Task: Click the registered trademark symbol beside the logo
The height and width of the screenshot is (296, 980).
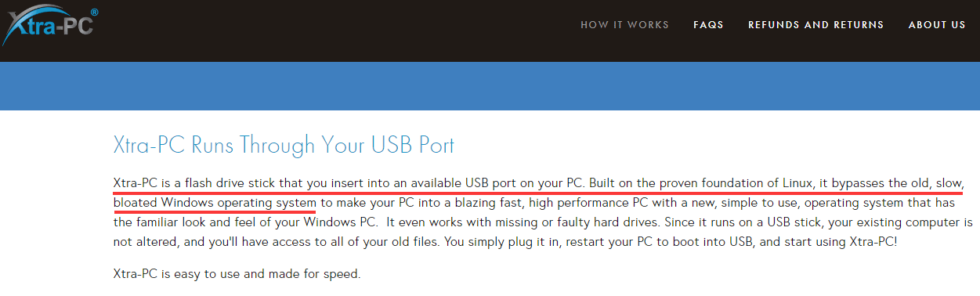Action: [x=94, y=13]
